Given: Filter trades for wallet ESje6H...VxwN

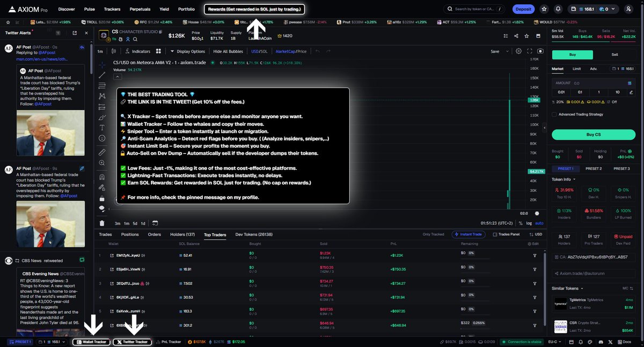Looking at the screenshot, I should click(x=535, y=269).
